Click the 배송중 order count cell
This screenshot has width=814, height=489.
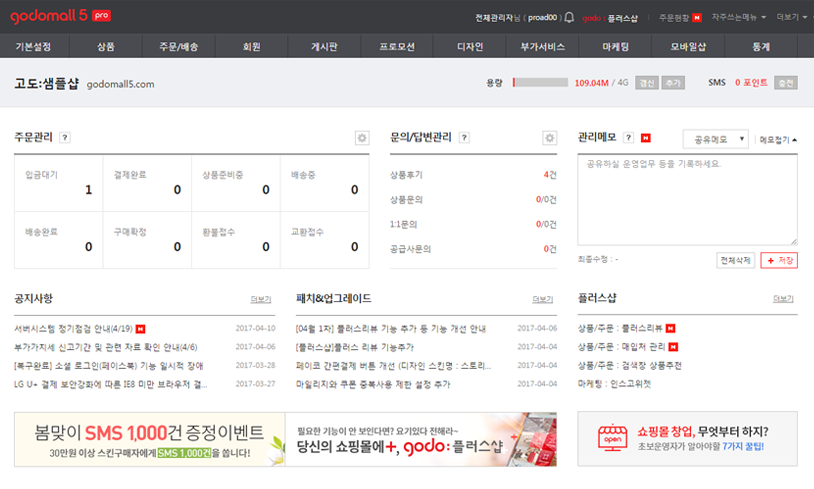[x=325, y=183]
